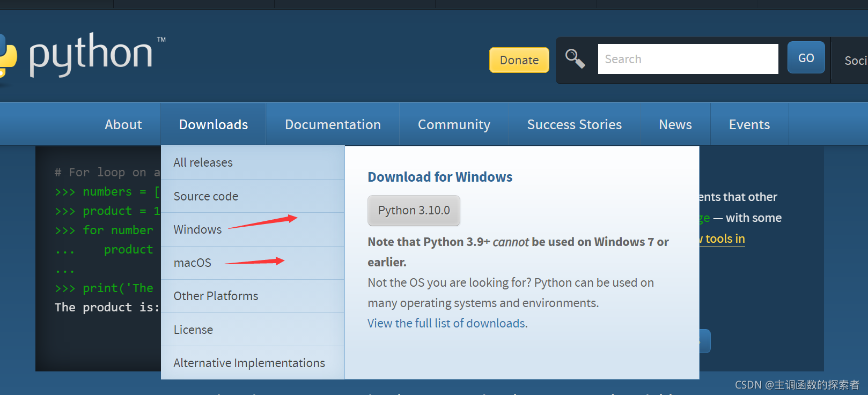868x395 pixels.
Task: Open the View the full list of downloads link
Action: click(x=446, y=323)
